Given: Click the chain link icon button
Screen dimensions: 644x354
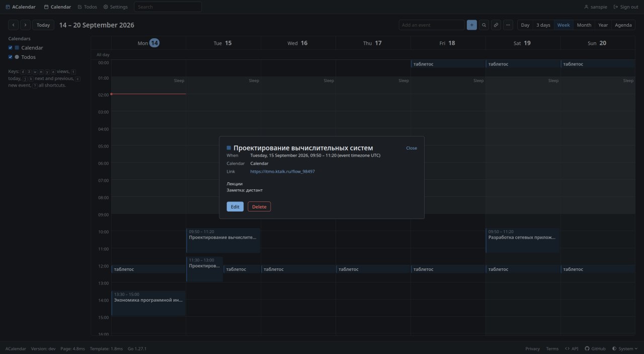Looking at the screenshot, I should (496, 25).
